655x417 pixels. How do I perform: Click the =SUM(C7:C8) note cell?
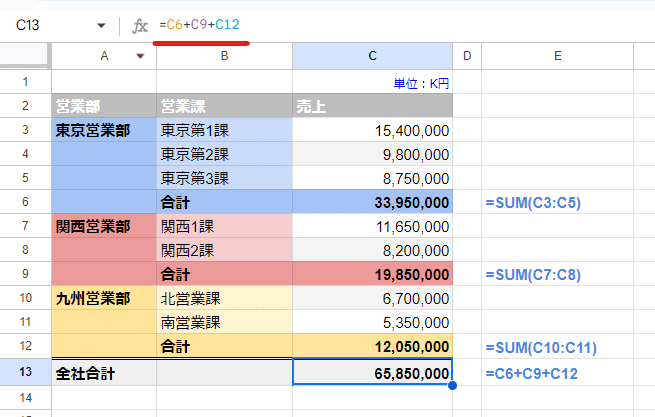point(558,274)
